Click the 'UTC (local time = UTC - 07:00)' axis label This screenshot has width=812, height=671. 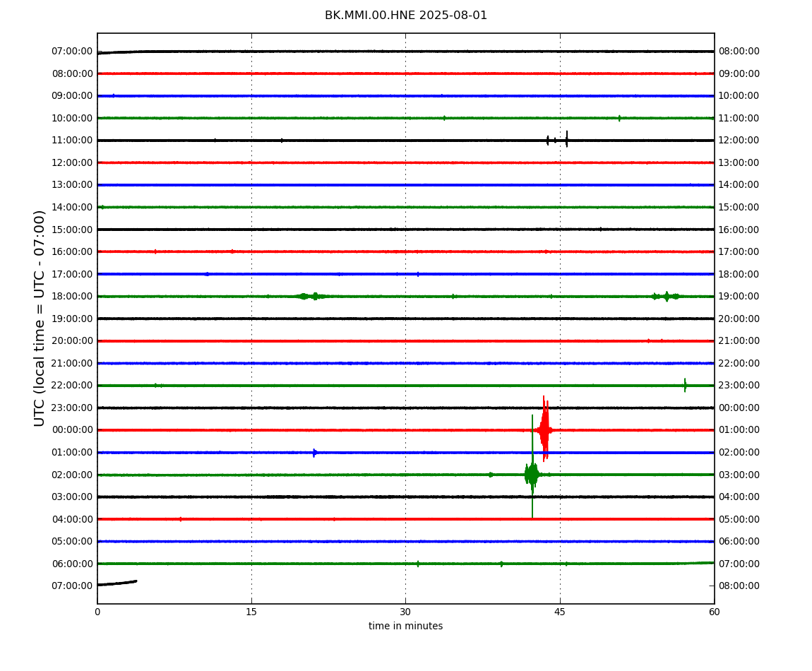[40, 318]
